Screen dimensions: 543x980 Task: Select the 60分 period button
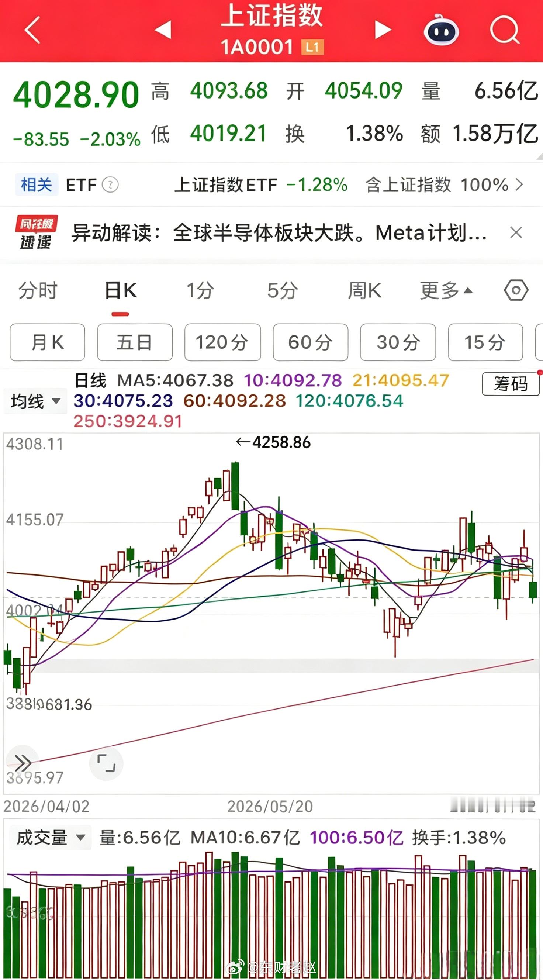click(x=310, y=342)
